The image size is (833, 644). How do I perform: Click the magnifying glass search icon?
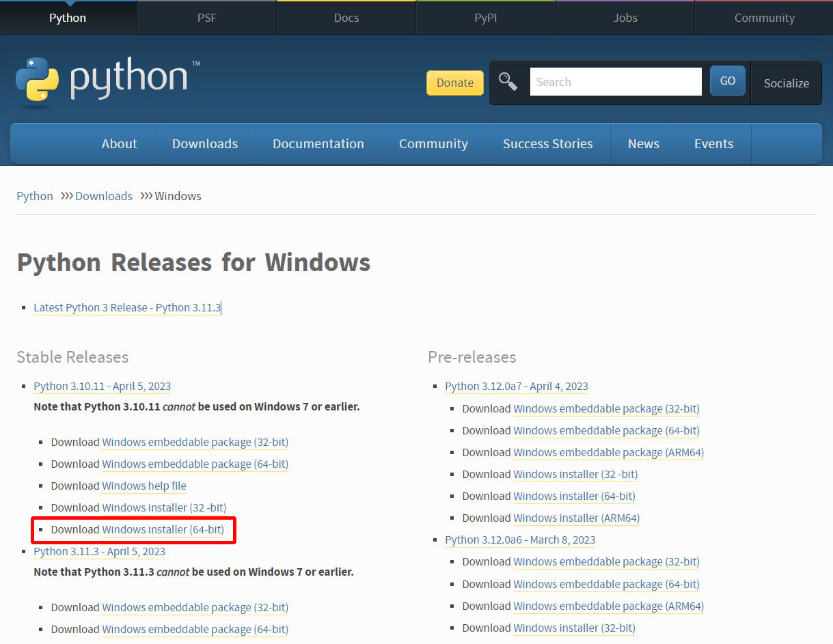508,82
